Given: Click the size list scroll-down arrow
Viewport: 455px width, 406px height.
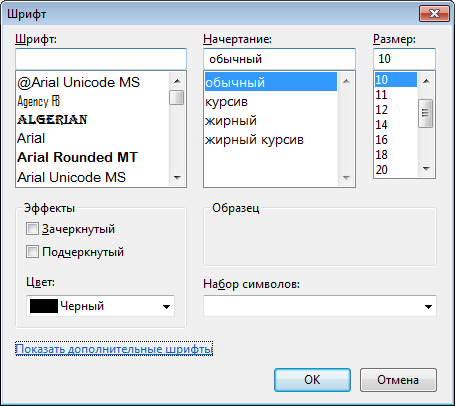Looking at the screenshot, I should (426, 169).
